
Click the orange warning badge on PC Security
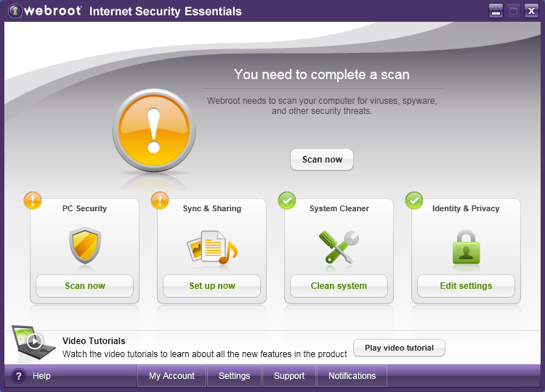point(33,200)
